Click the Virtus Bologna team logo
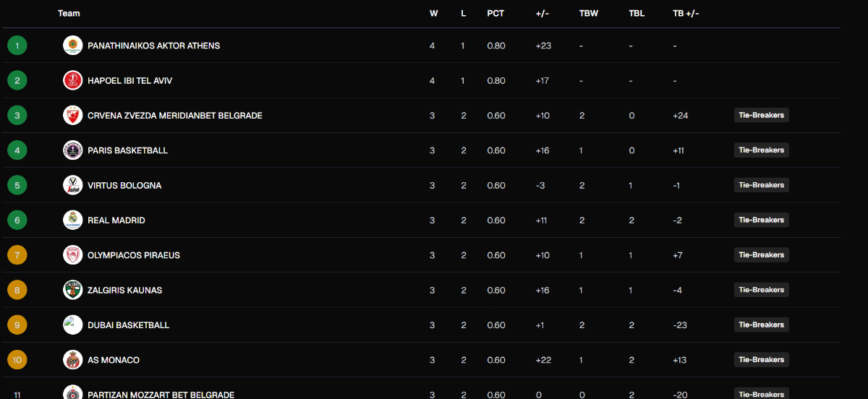The image size is (868, 399). click(72, 185)
